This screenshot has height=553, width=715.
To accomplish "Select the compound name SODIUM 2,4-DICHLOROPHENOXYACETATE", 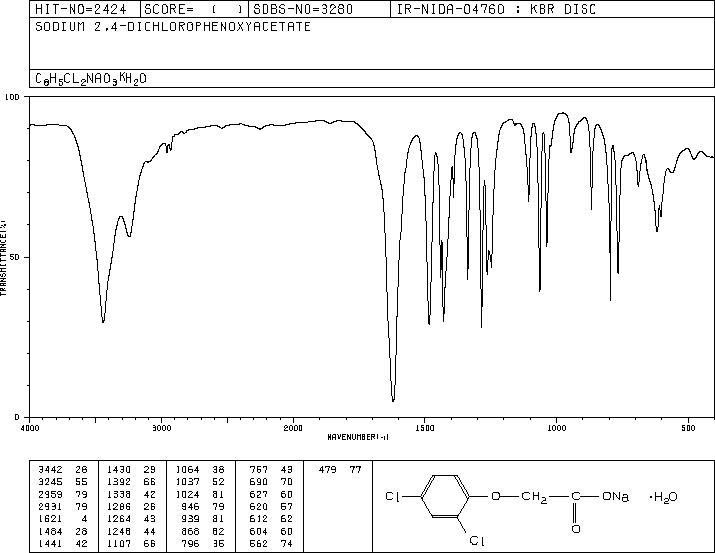I will (173, 27).
